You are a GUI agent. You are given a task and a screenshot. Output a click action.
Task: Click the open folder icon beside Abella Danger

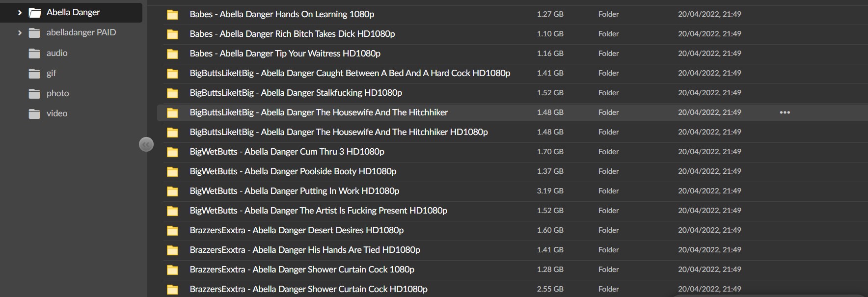tap(34, 13)
